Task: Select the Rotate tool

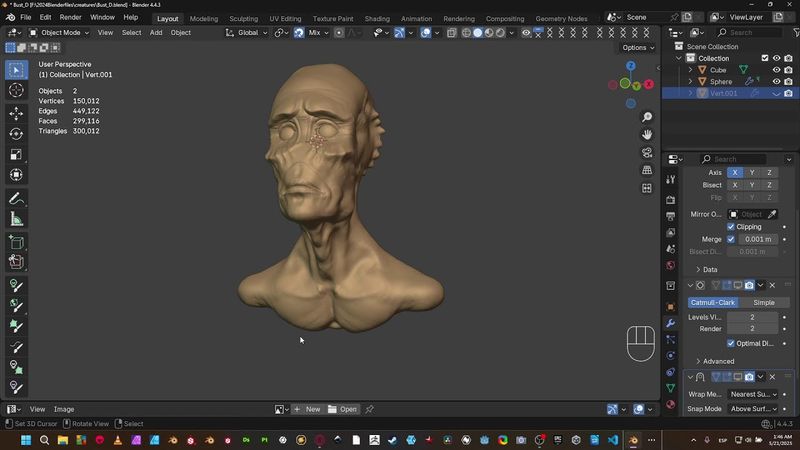Action: tap(16, 134)
